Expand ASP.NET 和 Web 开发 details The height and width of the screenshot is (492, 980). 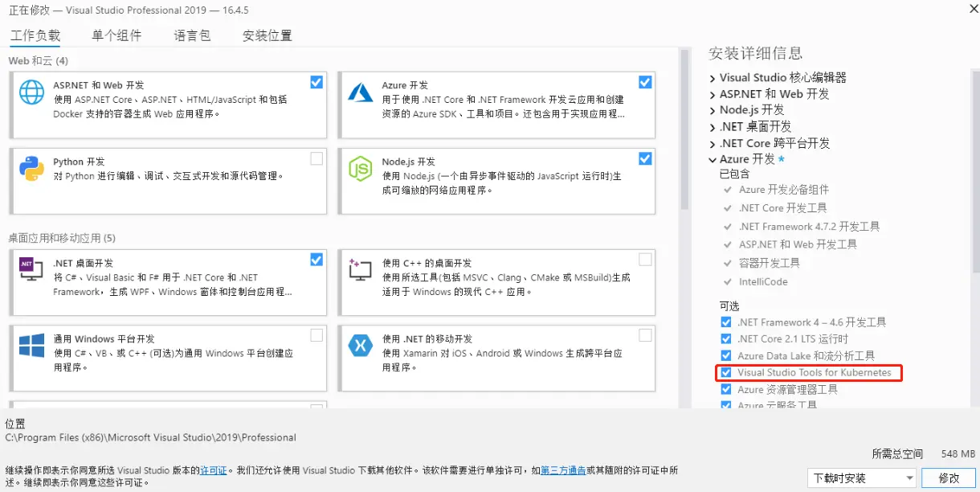(x=713, y=94)
